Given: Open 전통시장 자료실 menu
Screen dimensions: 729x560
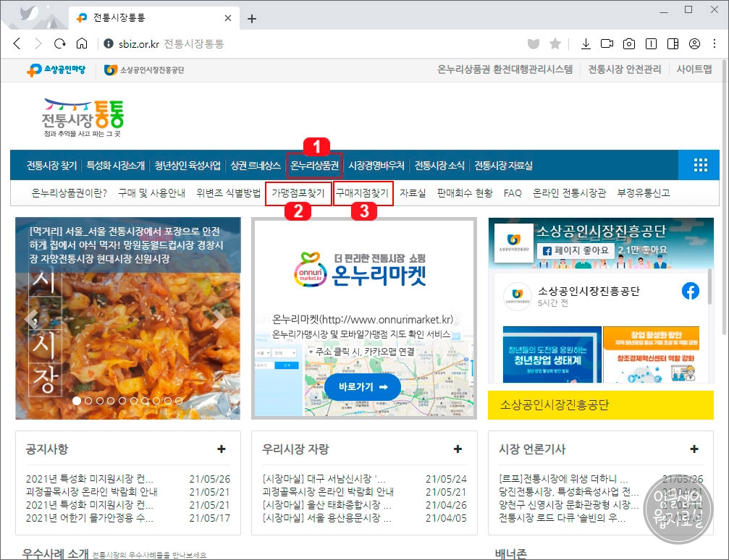Looking at the screenshot, I should click(x=504, y=166).
